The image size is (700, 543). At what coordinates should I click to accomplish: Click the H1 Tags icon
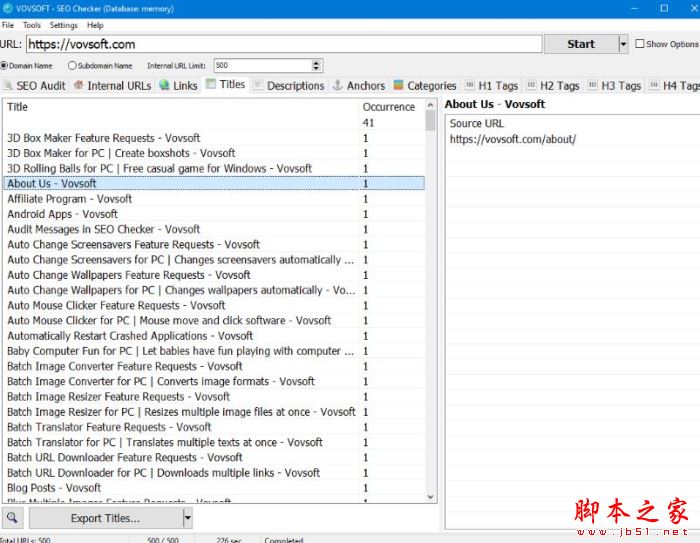[469, 84]
